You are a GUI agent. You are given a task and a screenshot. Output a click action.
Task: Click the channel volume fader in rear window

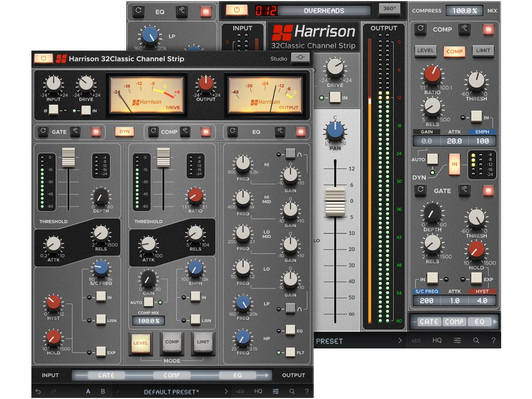[x=335, y=203]
